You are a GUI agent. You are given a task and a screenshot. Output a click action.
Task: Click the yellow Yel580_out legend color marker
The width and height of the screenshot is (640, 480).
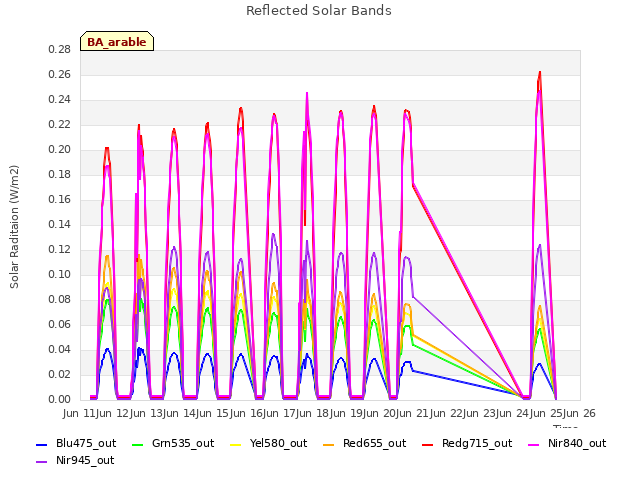click(x=236, y=444)
